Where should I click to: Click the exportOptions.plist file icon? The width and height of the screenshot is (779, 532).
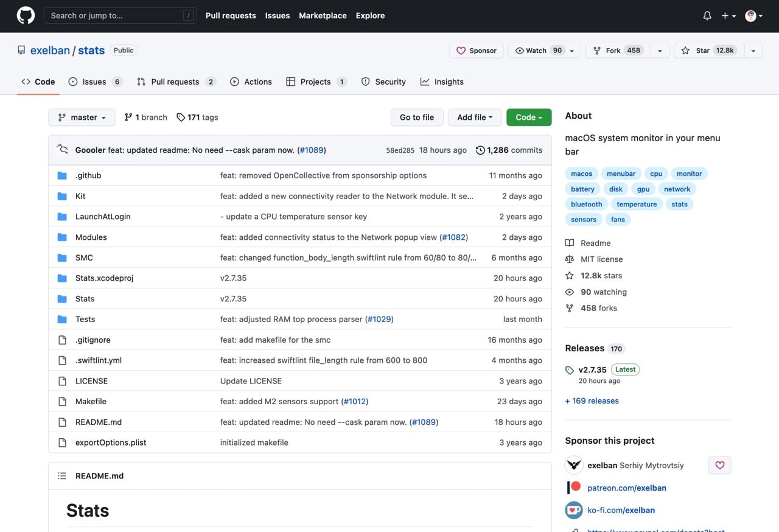62,443
